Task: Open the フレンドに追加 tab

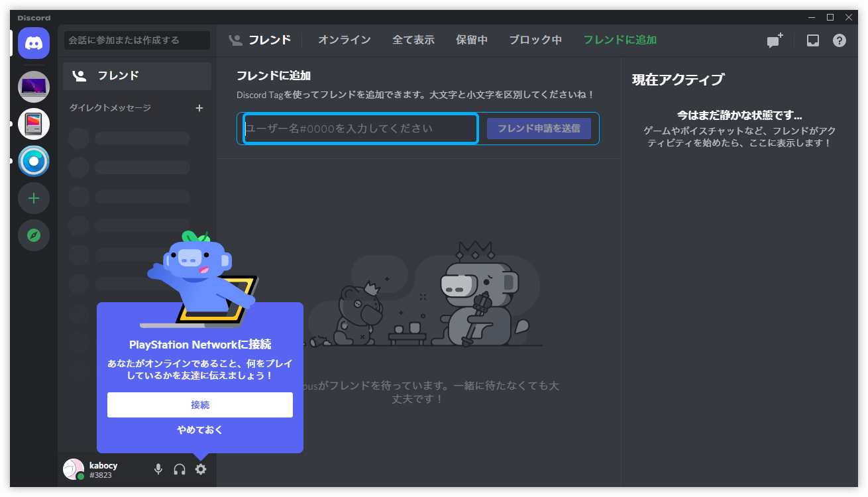Action: point(619,40)
